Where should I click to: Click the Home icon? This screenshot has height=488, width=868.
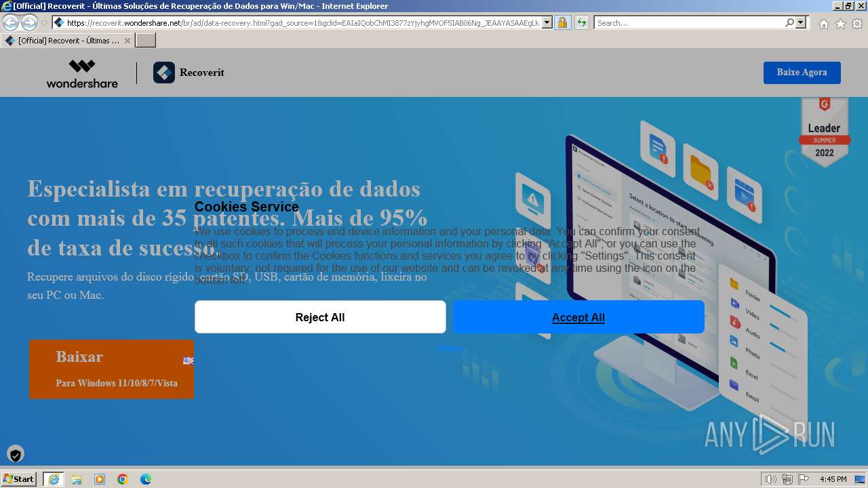point(823,24)
